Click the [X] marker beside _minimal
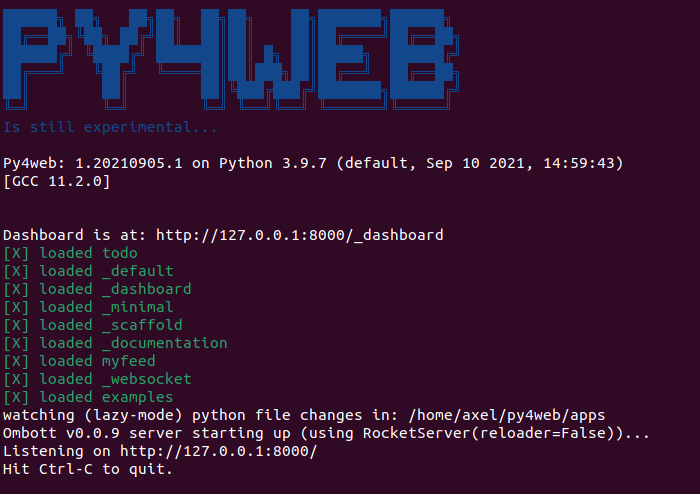Image resolution: width=700 pixels, height=494 pixels. click(16, 307)
